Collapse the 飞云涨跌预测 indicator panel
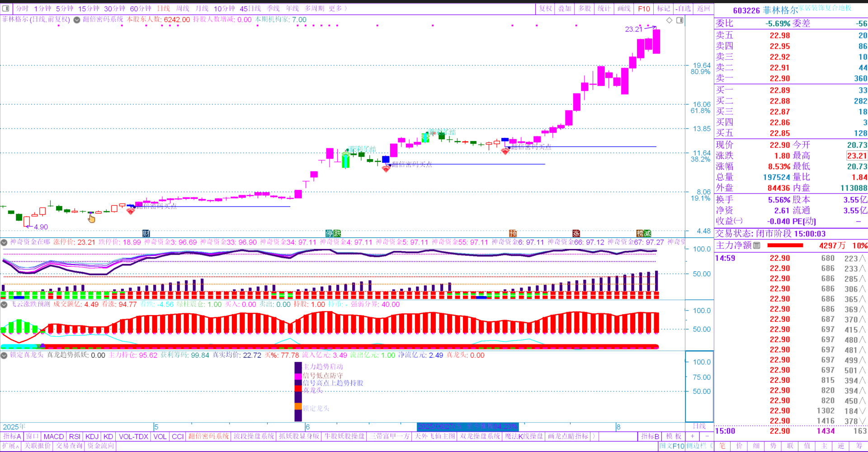 click(4, 305)
